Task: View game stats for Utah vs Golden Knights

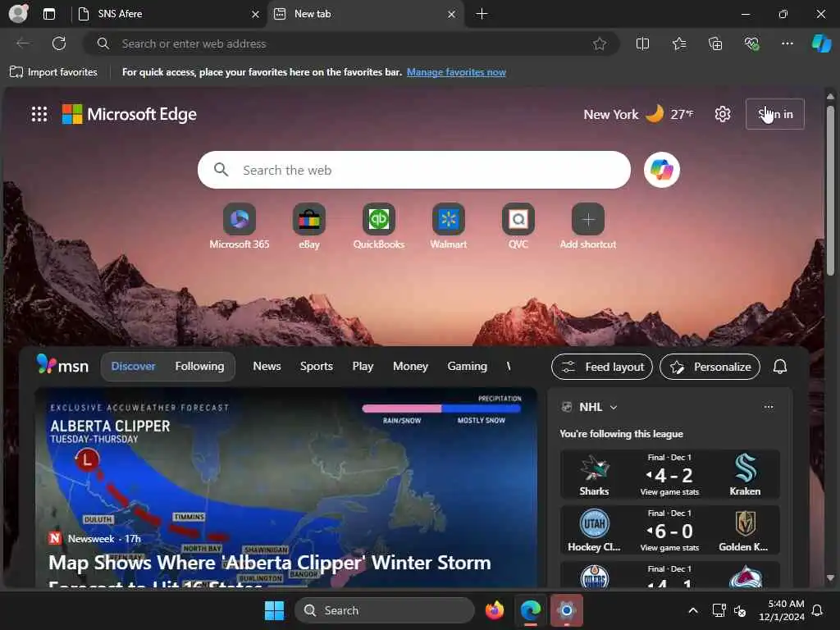Action: point(669,547)
